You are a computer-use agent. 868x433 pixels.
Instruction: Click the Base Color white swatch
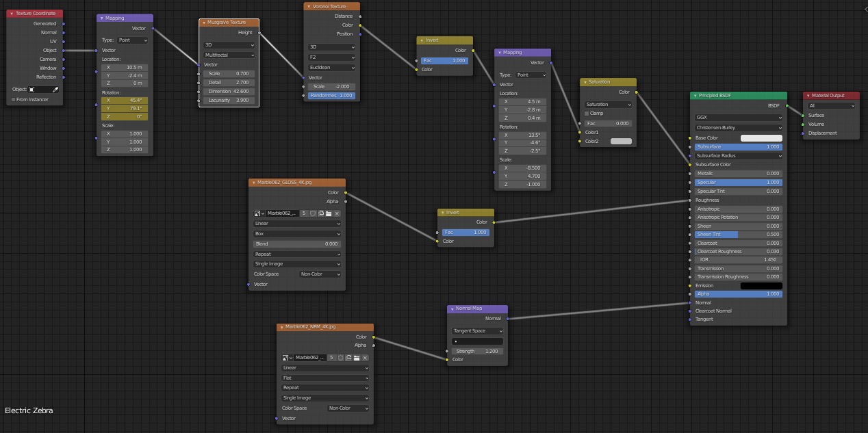point(761,138)
